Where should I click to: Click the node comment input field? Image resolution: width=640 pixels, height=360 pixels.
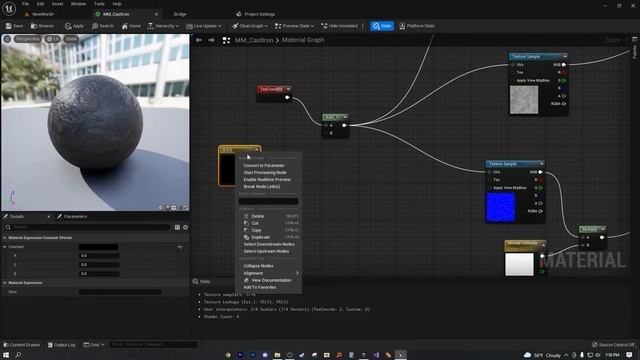(x=268, y=201)
